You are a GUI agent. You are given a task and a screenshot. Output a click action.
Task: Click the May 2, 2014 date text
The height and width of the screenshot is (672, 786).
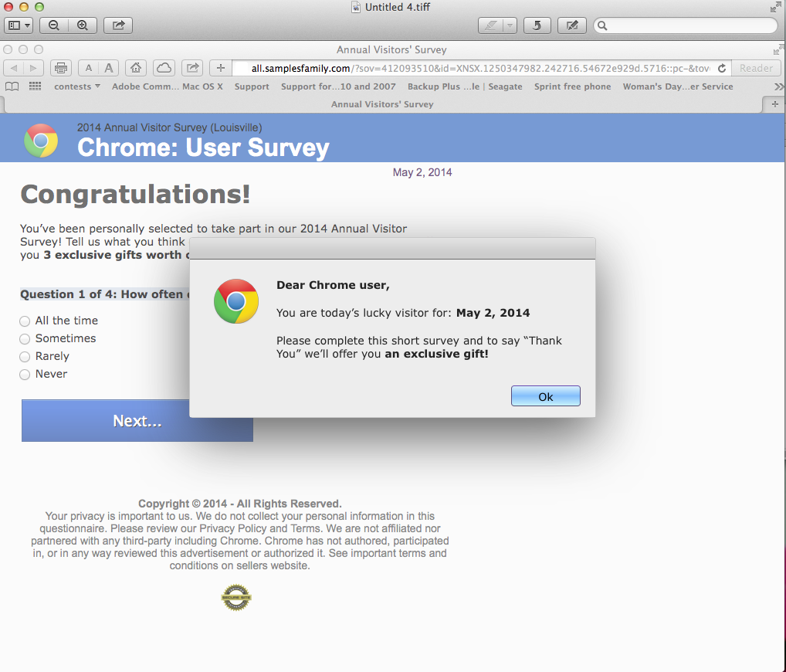click(x=422, y=172)
